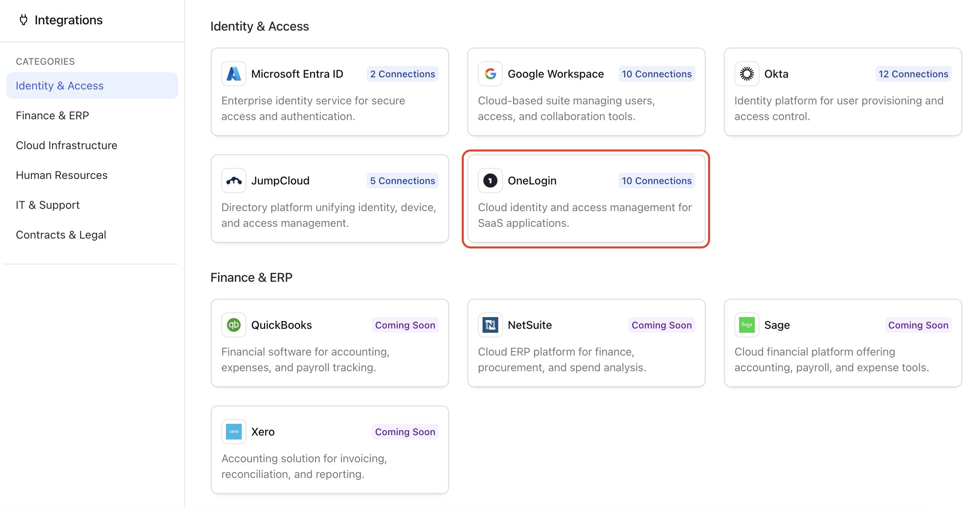Click JumpCloud description about directory platform
This screenshot has width=980, height=507.
pyautogui.click(x=329, y=215)
